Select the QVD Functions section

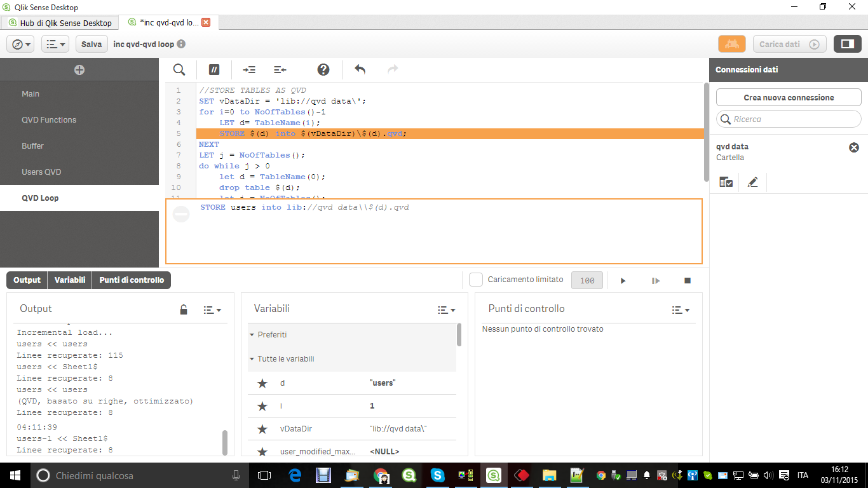pyautogui.click(x=79, y=119)
